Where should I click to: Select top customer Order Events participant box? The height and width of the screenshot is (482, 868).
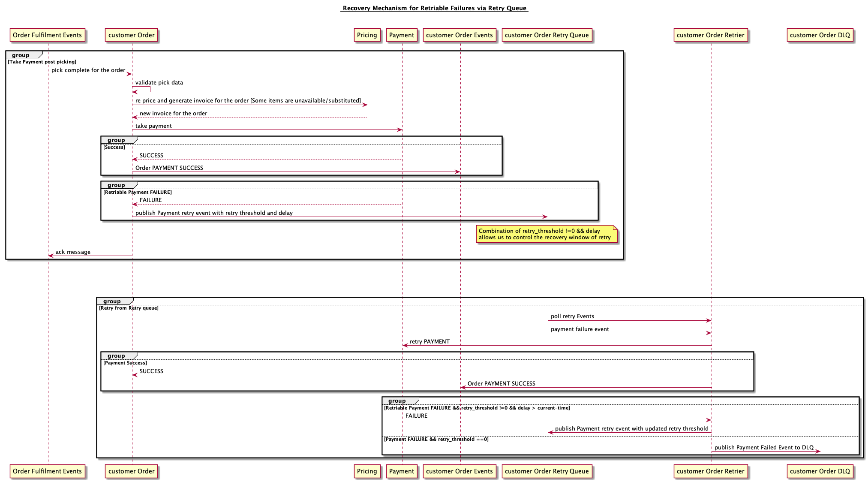[x=460, y=35]
